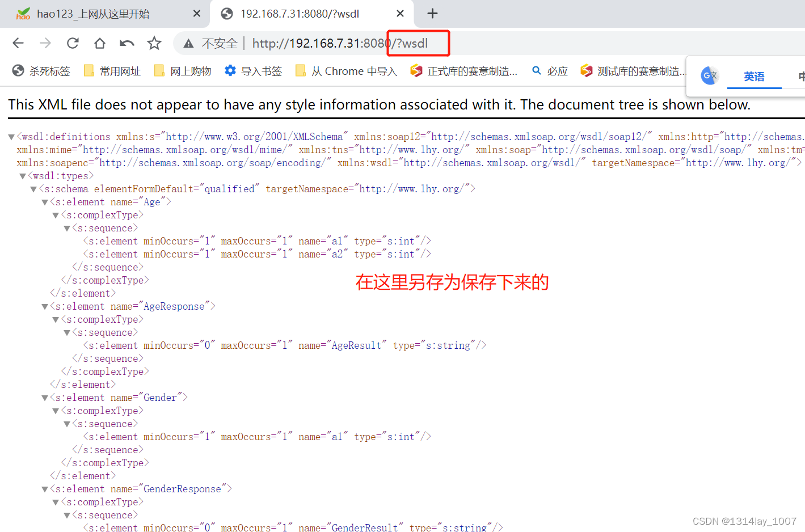Image resolution: width=805 pixels, height=532 pixels.
Task: Collapse the Gender element node
Action: coord(45,398)
